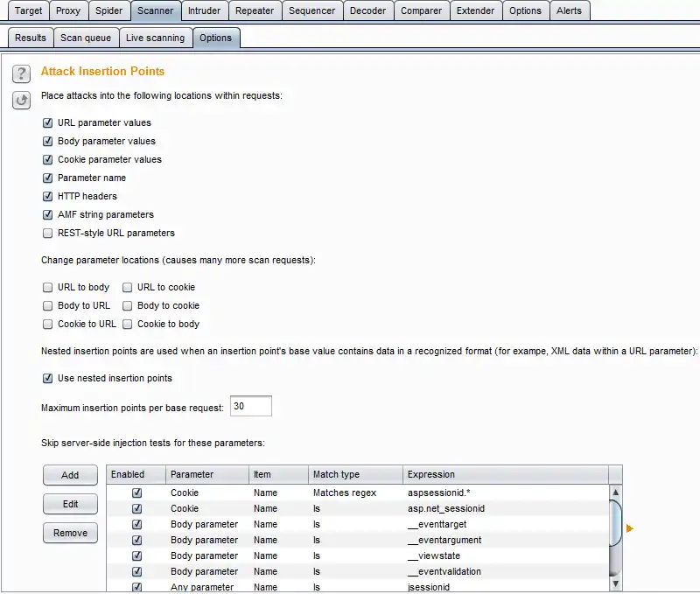Image resolution: width=700 pixels, height=594 pixels.
Task: Uncheck URL parameter values checkbox
Action: coord(48,122)
